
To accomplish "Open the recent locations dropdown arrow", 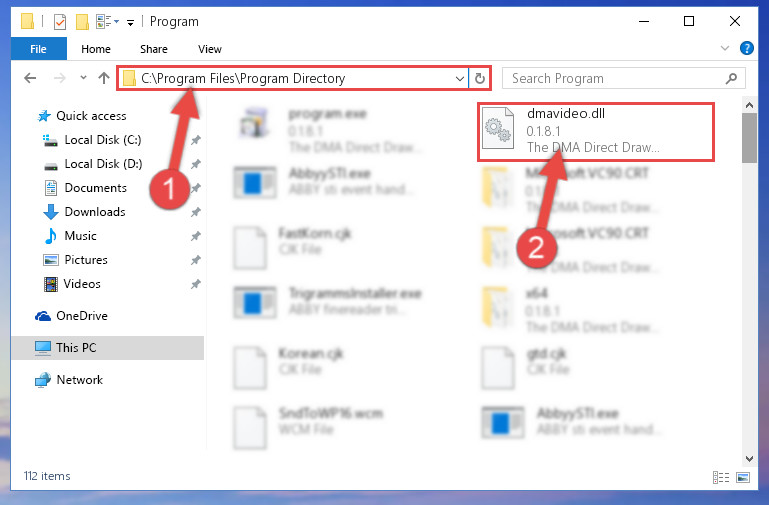I will 83,77.
